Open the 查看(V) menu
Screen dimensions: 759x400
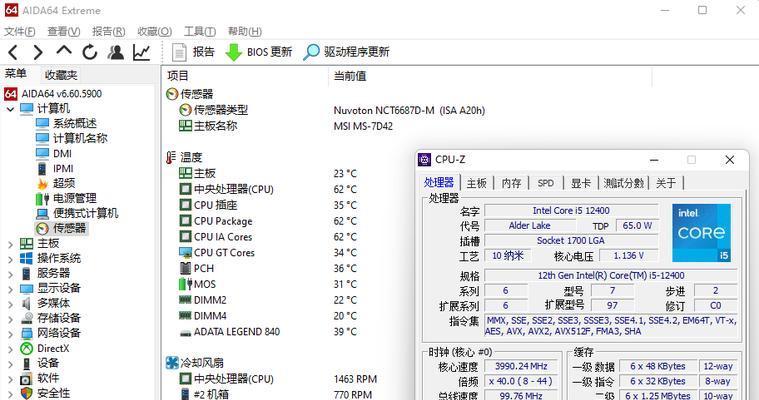click(63, 31)
